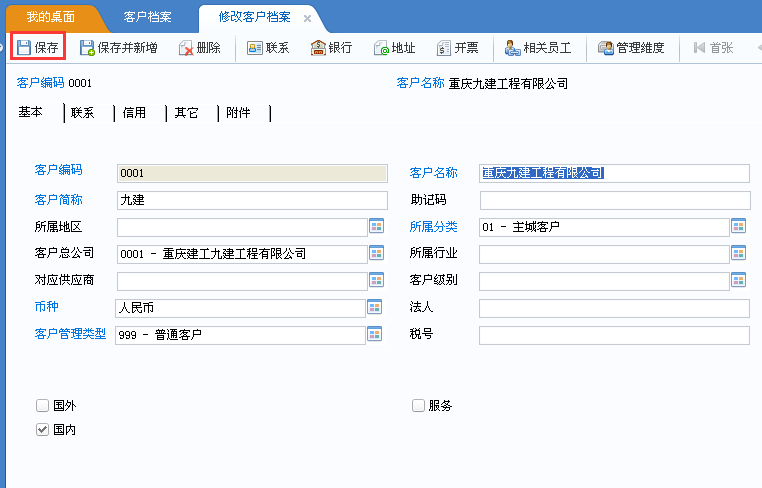Click the 币种 field showing 人民币
The width and height of the screenshot is (762, 488).
click(240, 308)
